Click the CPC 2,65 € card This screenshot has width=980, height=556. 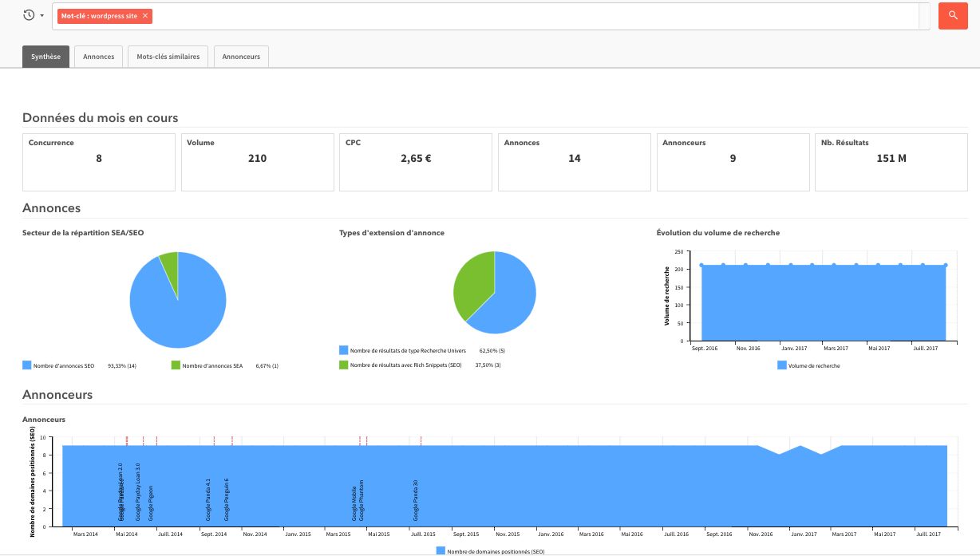tap(415, 162)
